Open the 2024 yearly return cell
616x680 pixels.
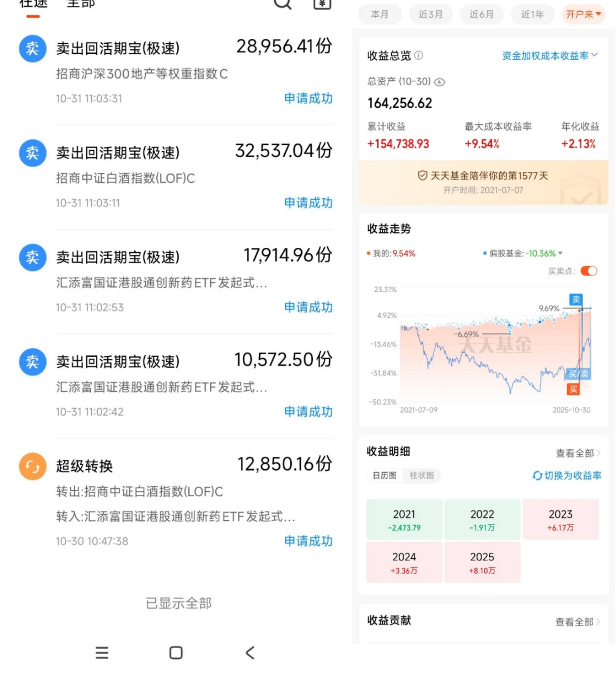[404, 562]
